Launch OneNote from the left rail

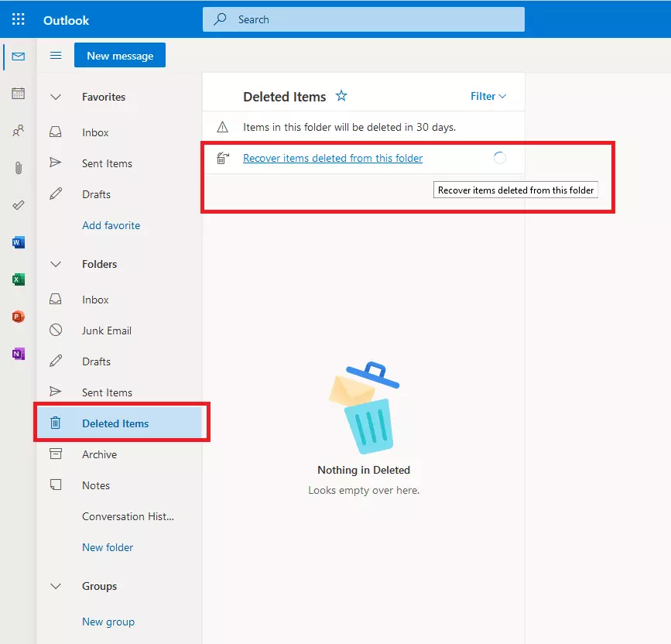19,354
